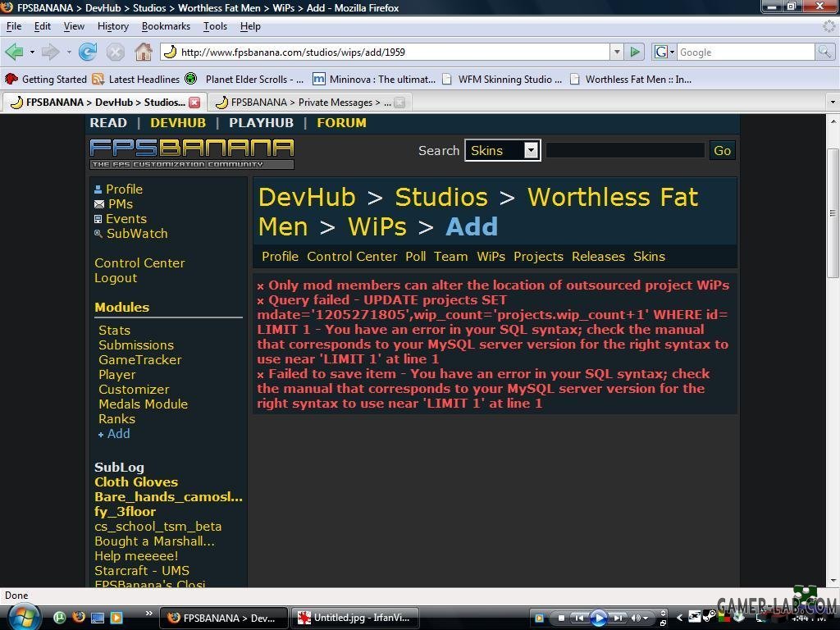Open the Google search engine selector
Screen dimensions: 840x630
click(664, 52)
